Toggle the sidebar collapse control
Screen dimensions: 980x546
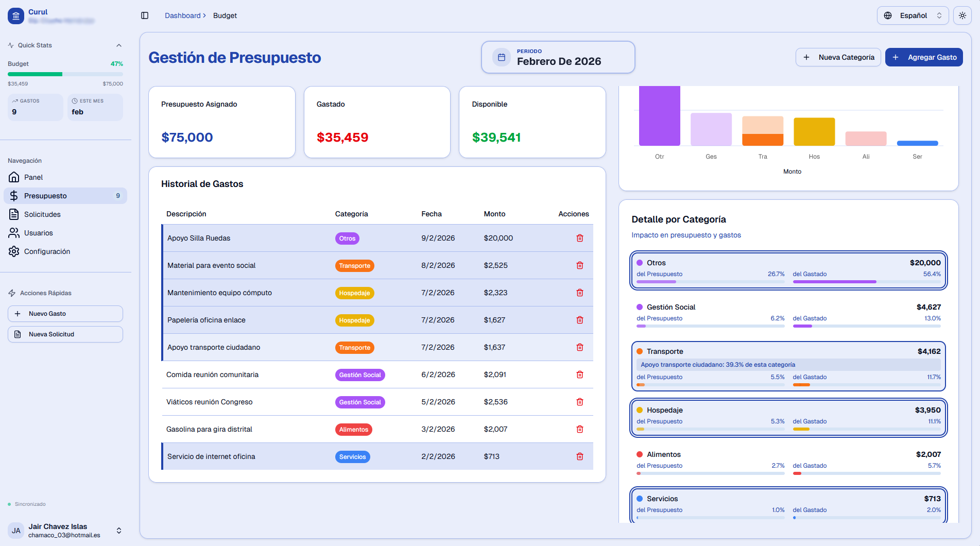click(x=145, y=15)
